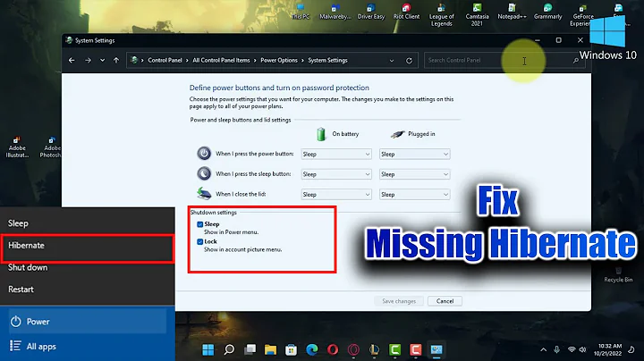Screen dimensions: 644x361
Task: Open Malwarebytes desktop icon
Action: pos(335,12)
